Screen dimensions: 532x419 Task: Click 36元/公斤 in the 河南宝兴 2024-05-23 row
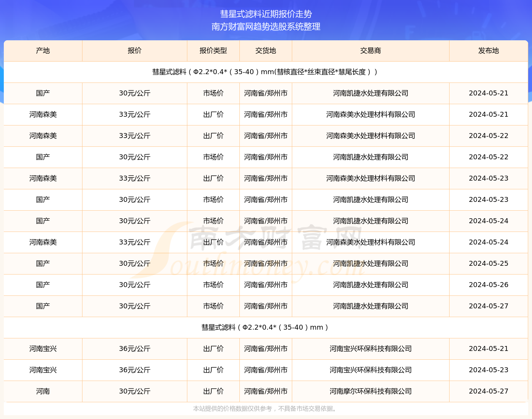coord(135,370)
